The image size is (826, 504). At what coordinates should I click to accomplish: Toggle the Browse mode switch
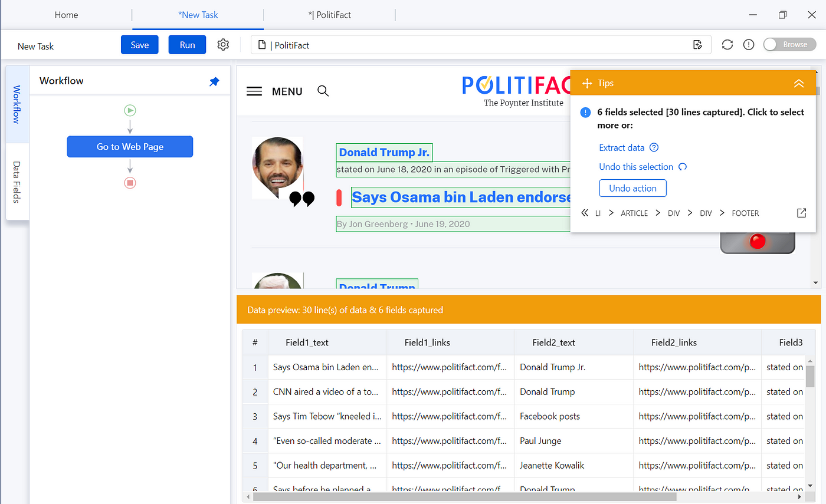789,45
